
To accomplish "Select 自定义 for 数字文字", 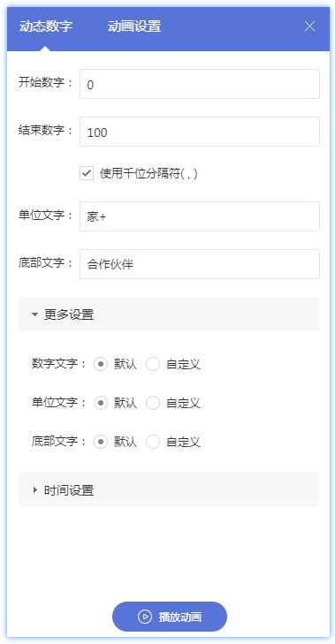I will point(153,364).
